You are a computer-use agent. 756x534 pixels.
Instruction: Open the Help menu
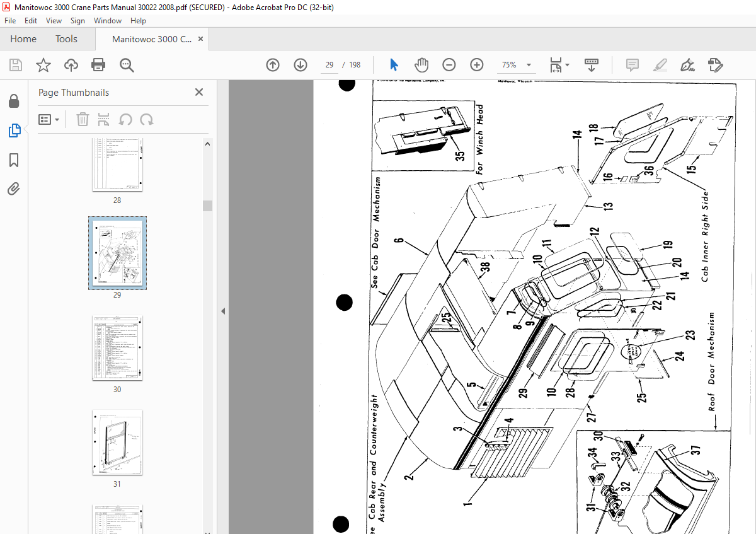(x=138, y=21)
